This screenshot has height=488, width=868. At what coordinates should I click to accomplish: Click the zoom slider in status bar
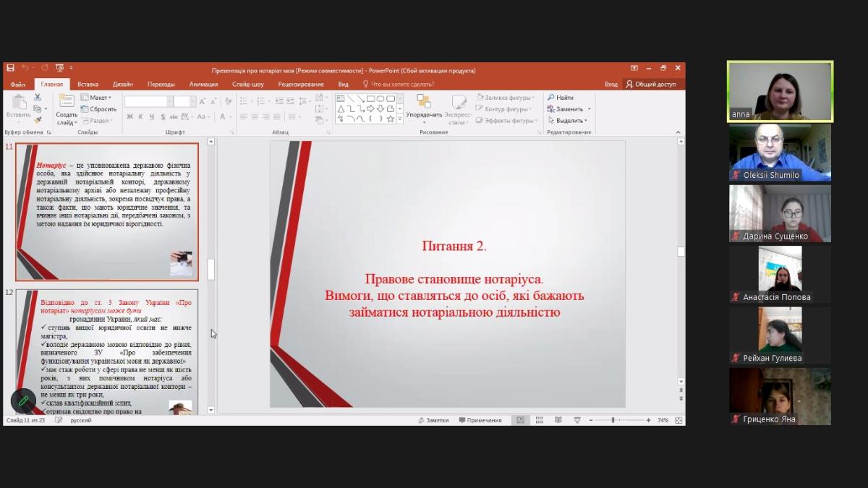point(613,420)
